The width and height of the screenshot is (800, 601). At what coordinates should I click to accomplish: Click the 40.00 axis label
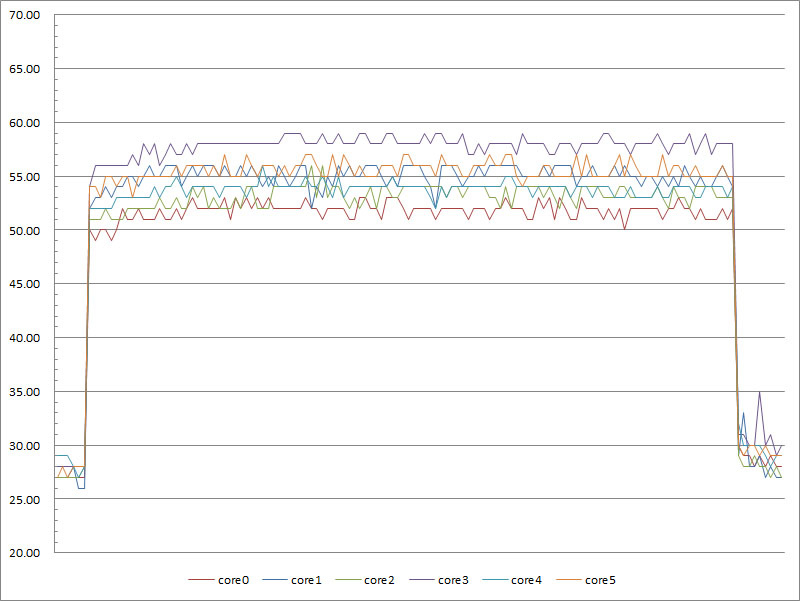[24, 338]
